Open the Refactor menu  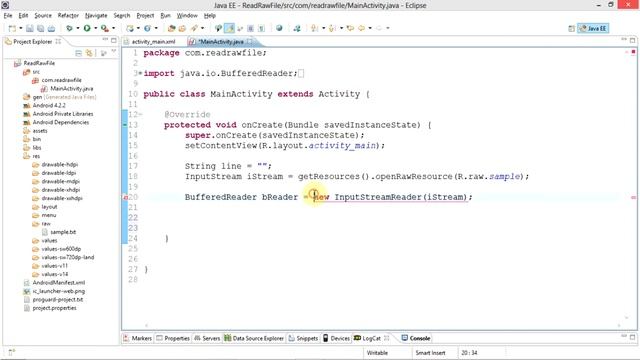pos(68,16)
